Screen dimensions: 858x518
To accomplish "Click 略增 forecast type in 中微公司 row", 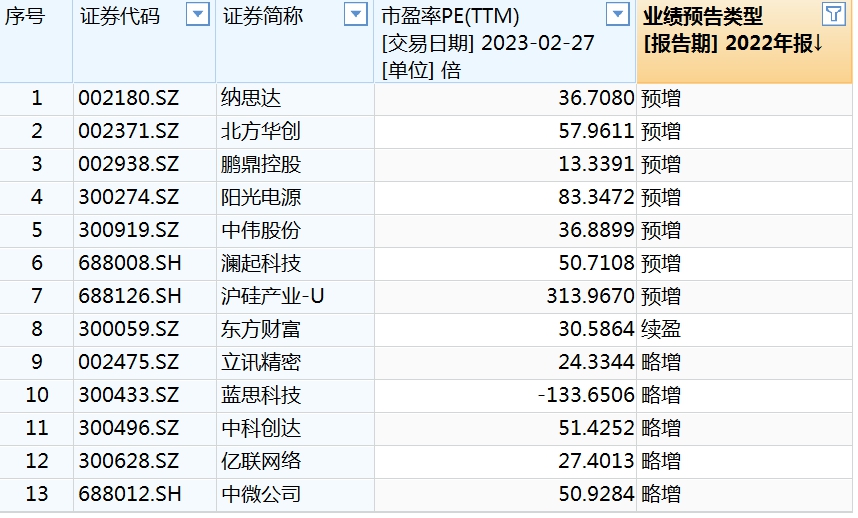I will (x=661, y=494).
